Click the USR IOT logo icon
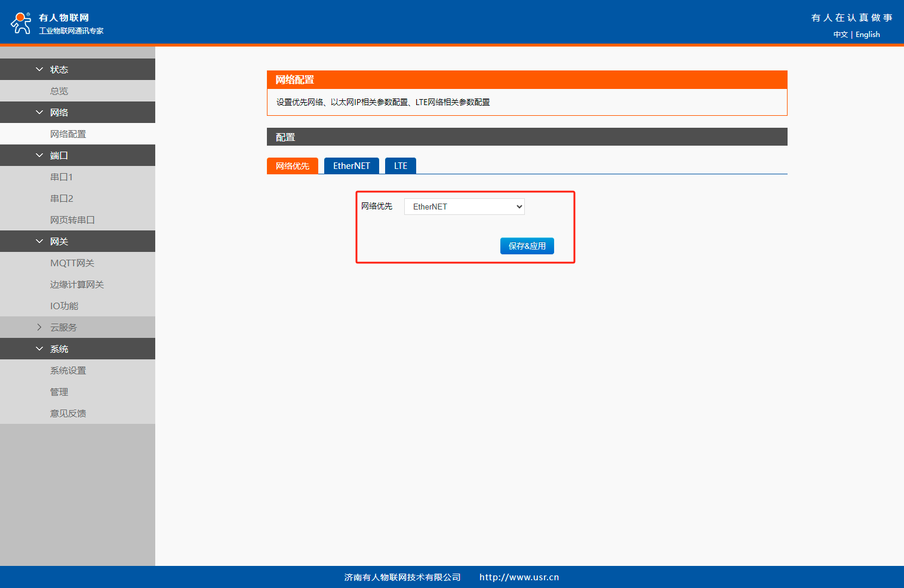 pos(21,23)
